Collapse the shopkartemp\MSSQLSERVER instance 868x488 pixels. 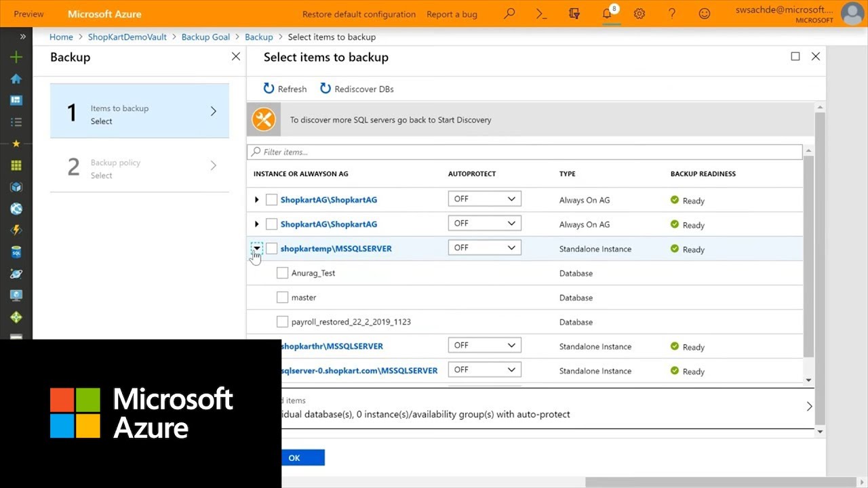click(256, 248)
